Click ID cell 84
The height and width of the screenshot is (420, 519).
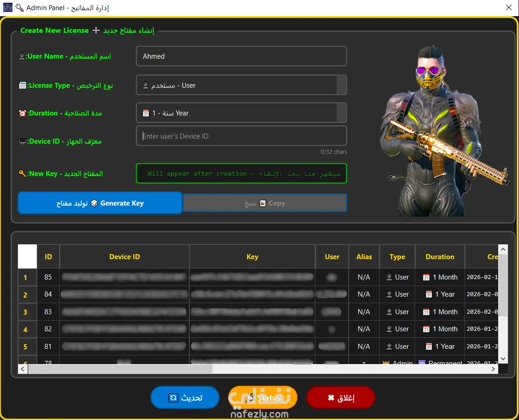(48, 294)
